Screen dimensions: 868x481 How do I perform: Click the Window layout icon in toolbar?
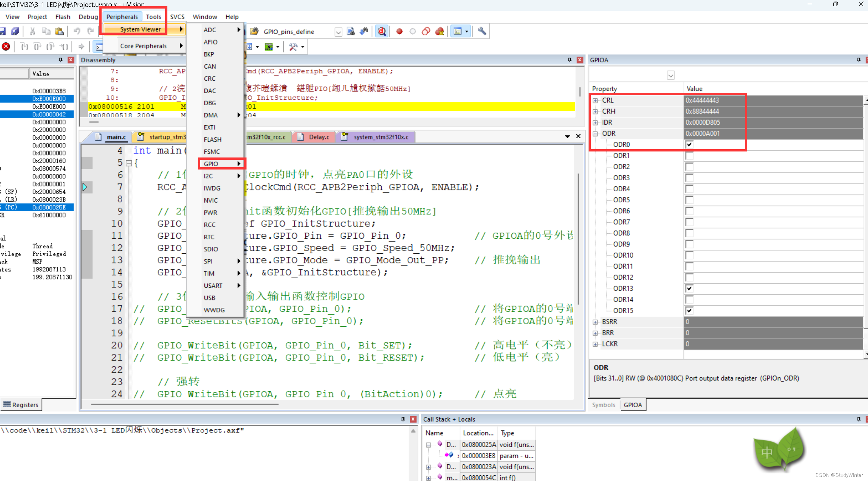(x=458, y=31)
